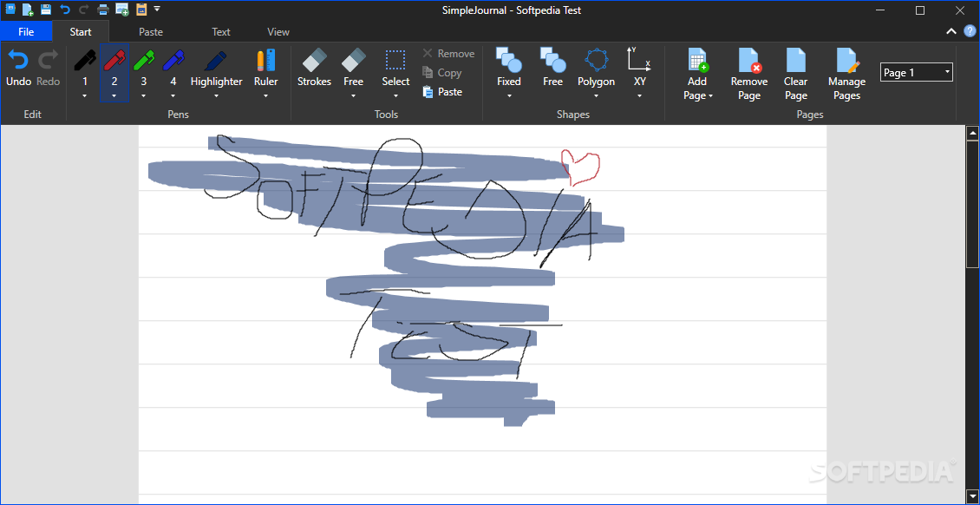Click the small undo arrow in title bar

tap(65, 10)
